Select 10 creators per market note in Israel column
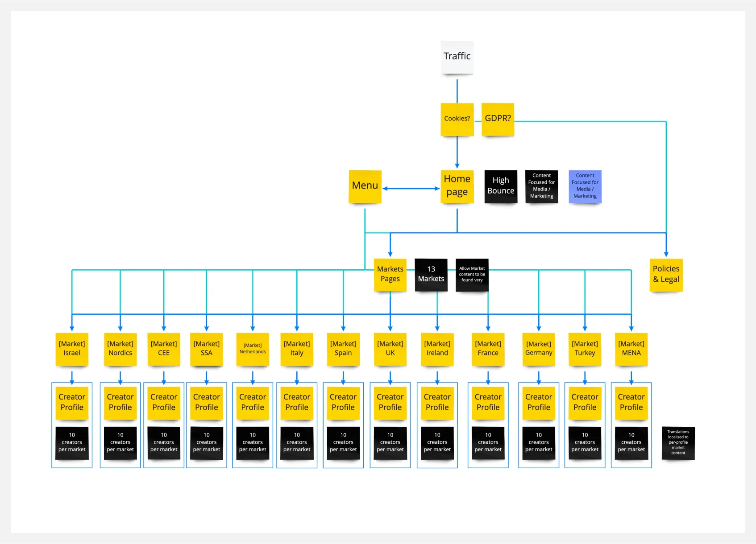 coord(72,443)
